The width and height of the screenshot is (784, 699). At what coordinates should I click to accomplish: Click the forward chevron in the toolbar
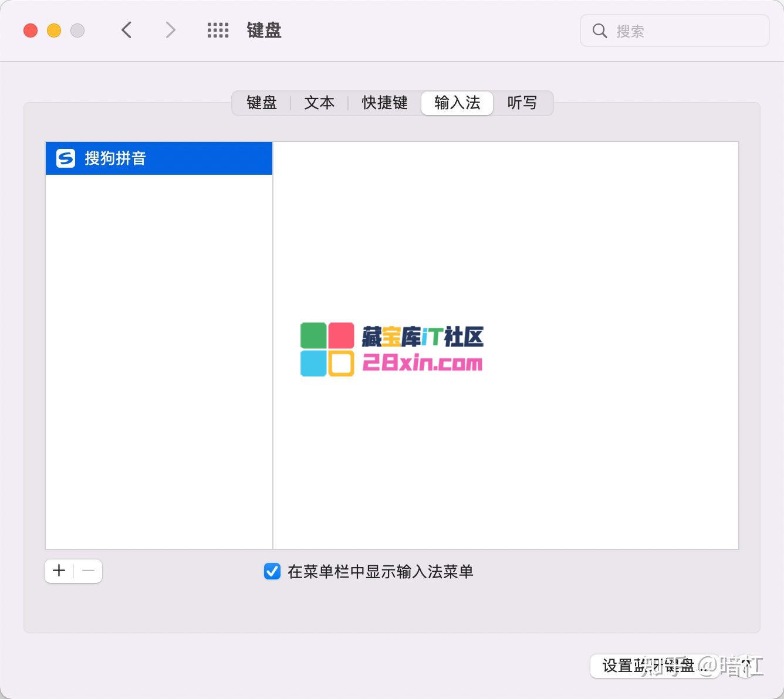pos(170,30)
